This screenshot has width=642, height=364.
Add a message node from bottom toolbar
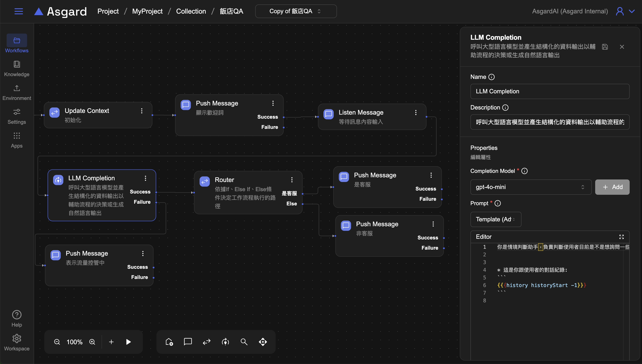coord(188,341)
